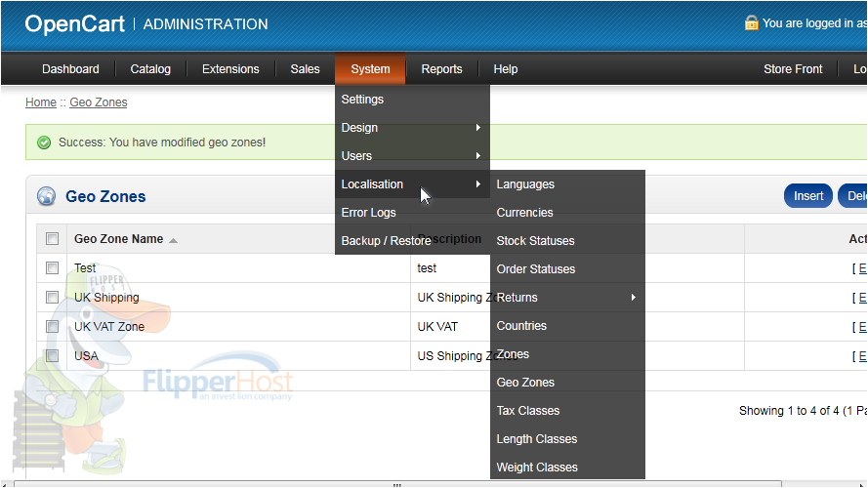Toggle the select-all checkbox in table header
The image size is (868, 488).
(52, 239)
